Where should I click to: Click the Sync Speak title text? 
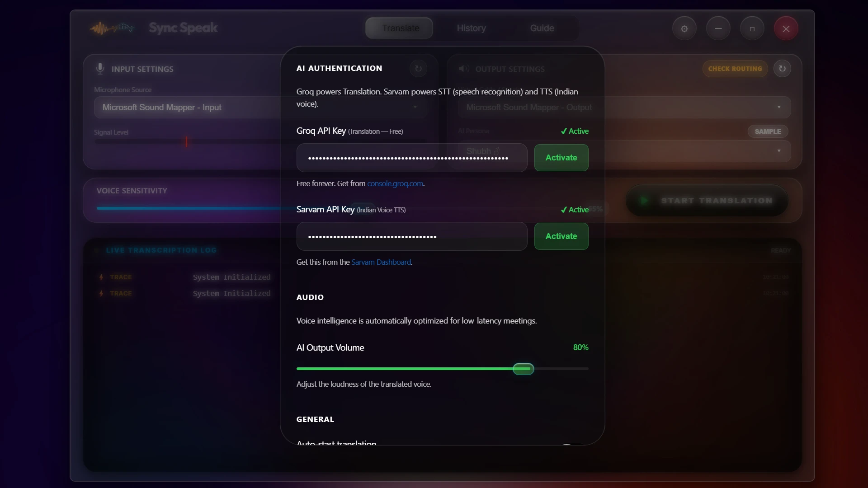coord(183,28)
